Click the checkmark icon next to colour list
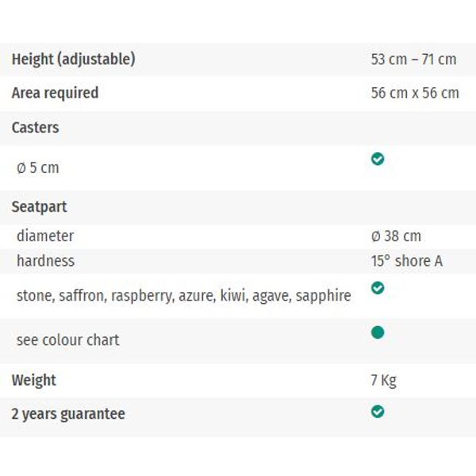 coord(378,288)
